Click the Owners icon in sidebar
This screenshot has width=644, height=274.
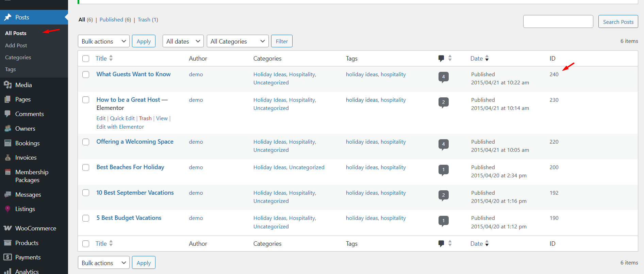pos(7,129)
